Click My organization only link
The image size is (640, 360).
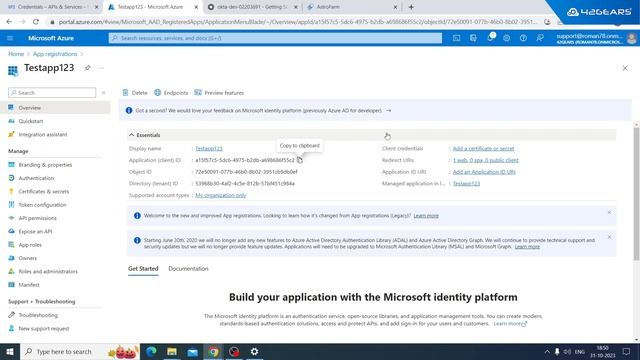coord(220,196)
